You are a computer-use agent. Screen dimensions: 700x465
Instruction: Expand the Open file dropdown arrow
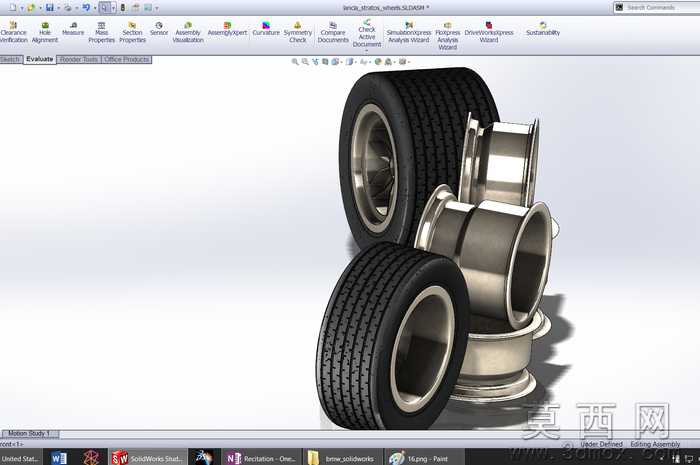tap(40, 8)
